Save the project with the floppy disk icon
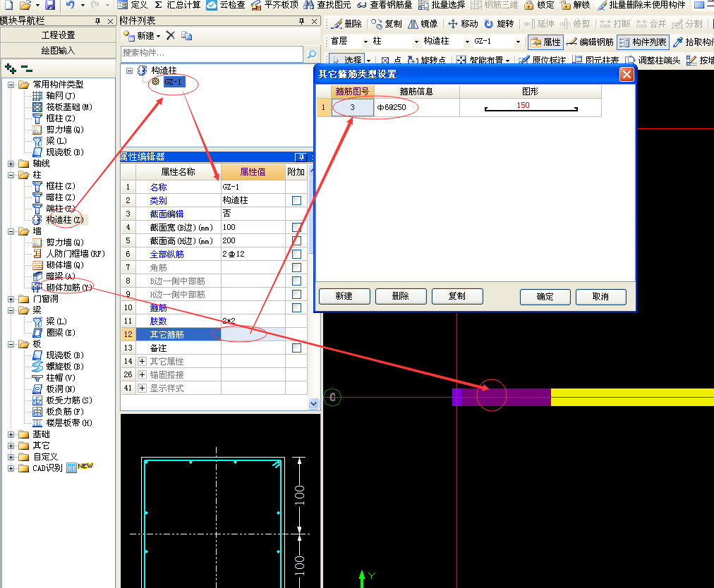Image resolution: width=714 pixels, height=588 pixels. tap(50, 5)
